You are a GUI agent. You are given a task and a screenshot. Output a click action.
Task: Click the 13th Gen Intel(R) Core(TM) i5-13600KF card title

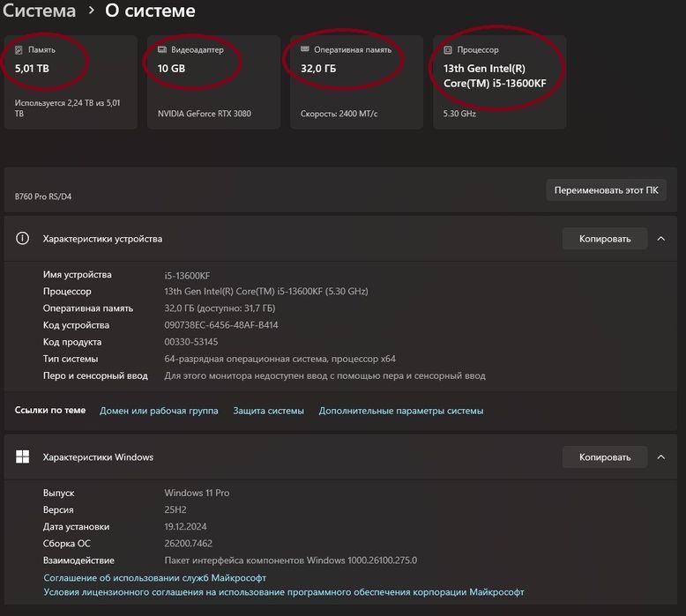click(x=495, y=76)
